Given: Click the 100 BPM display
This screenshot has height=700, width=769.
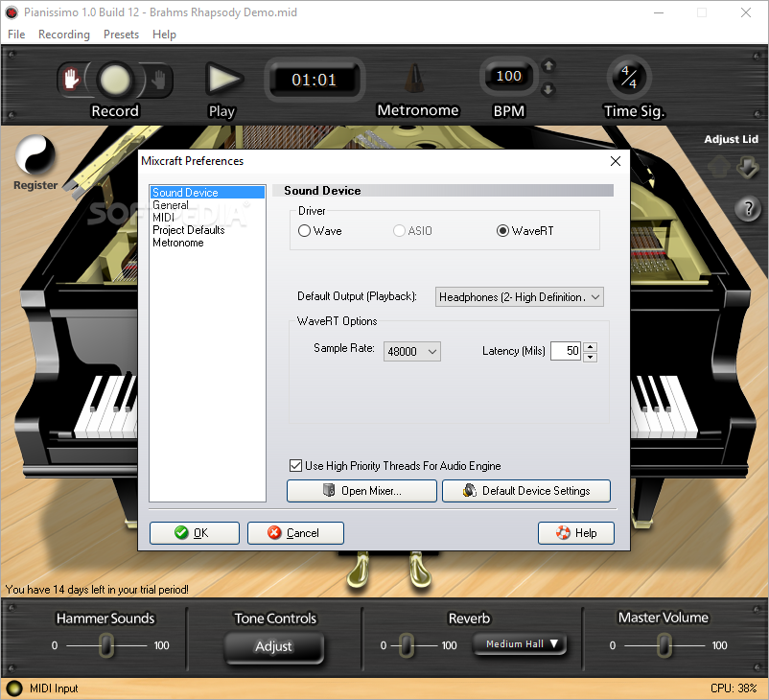Looking at the screenshot, I should (x=508, y=76).
